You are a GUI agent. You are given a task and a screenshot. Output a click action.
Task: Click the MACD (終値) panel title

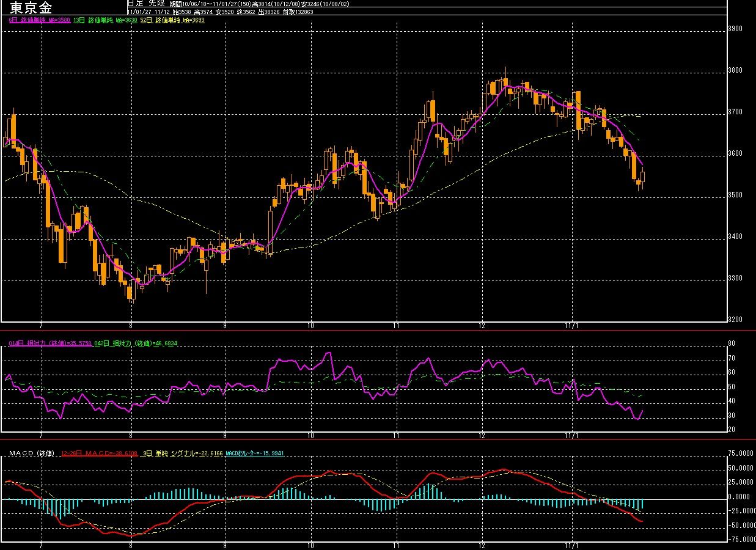32,453
